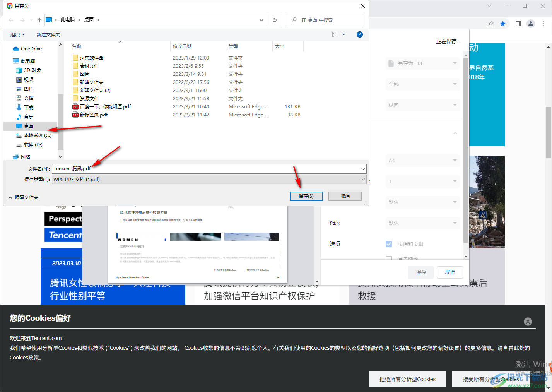This screenshot has height=392, width=552.
Task: Open the Cookies政策 link
Action: [x=24, y=358]
